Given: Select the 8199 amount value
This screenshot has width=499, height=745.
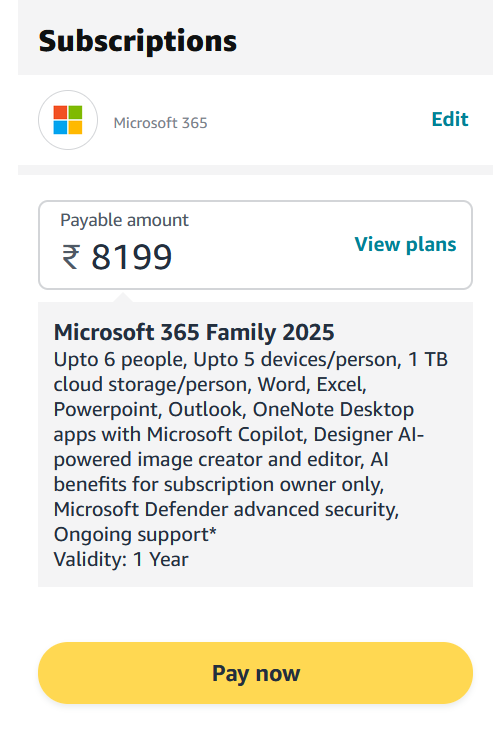Looking at the screenshot, I should [132, 257].
